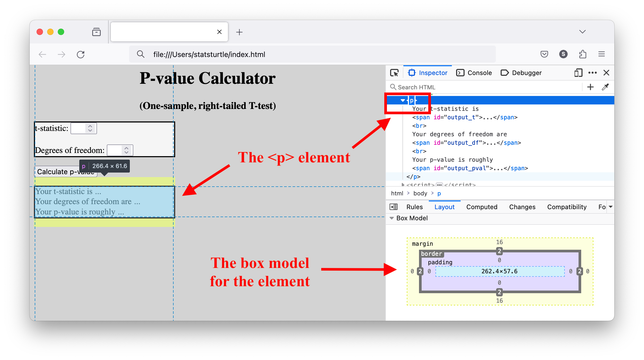Edit the left border value 2
This screenshot has width=644, height=360.
pos(420,271)
